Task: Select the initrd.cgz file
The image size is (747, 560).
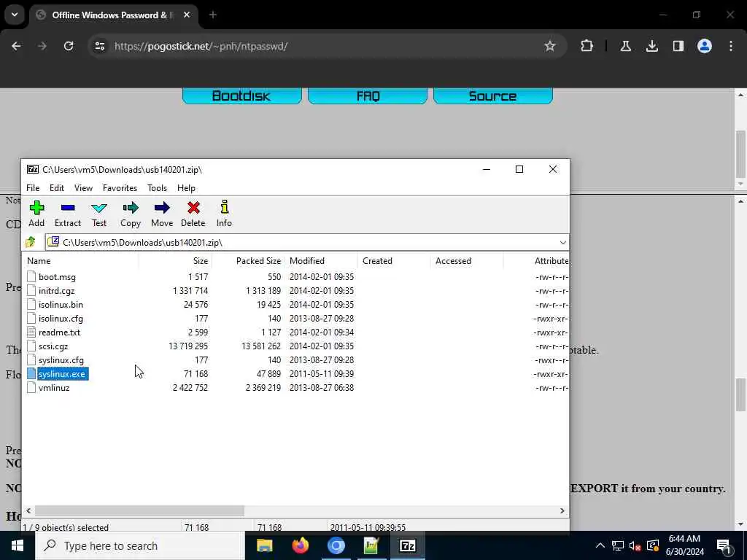Action: (x=57, y=291)
